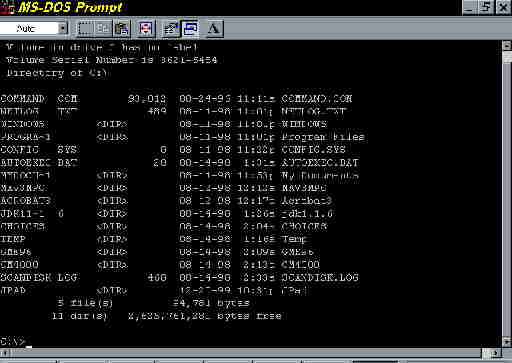This screenshot has height=363, width=512.
Task: Close the MS-DOS Prompt window
Action: (503, 8)
